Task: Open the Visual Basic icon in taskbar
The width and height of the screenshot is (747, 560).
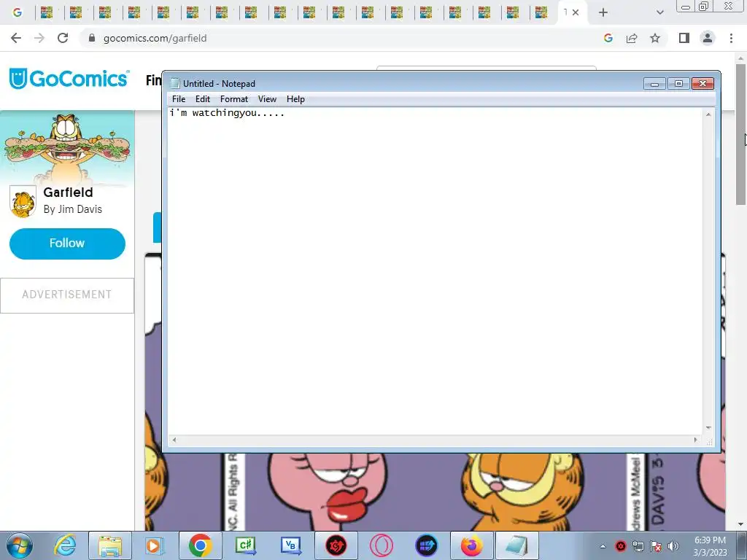Action: pyautogui.click(x=290, y=545)
